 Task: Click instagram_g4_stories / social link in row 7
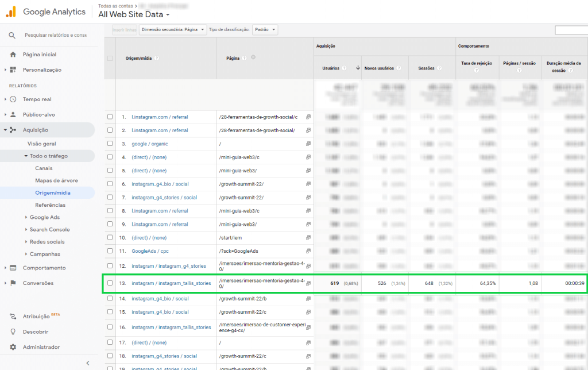(x=164, y=198)
